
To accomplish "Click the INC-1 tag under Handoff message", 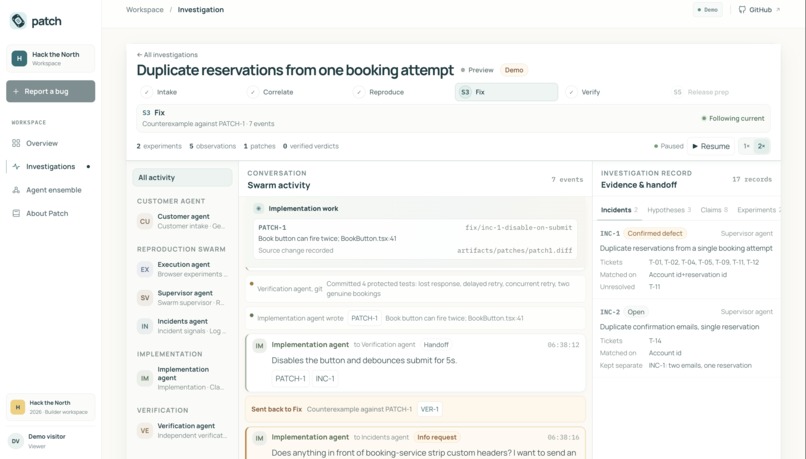I will 325,378.
